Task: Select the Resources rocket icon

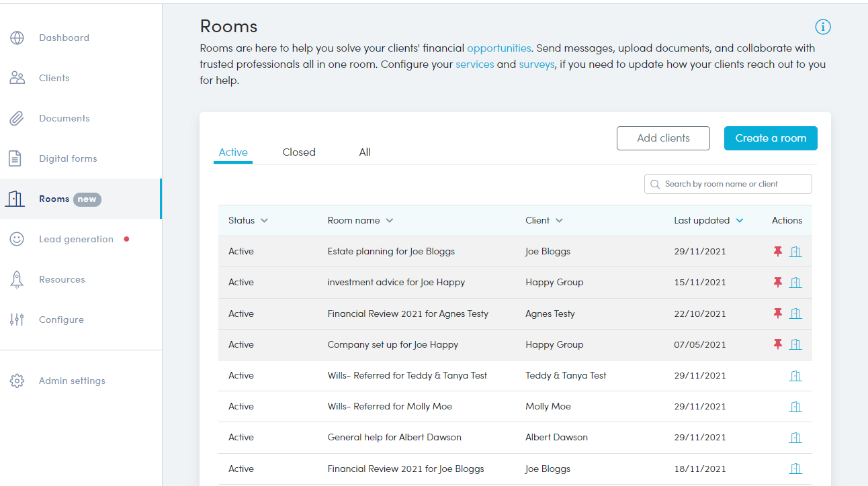Action: 17,279
